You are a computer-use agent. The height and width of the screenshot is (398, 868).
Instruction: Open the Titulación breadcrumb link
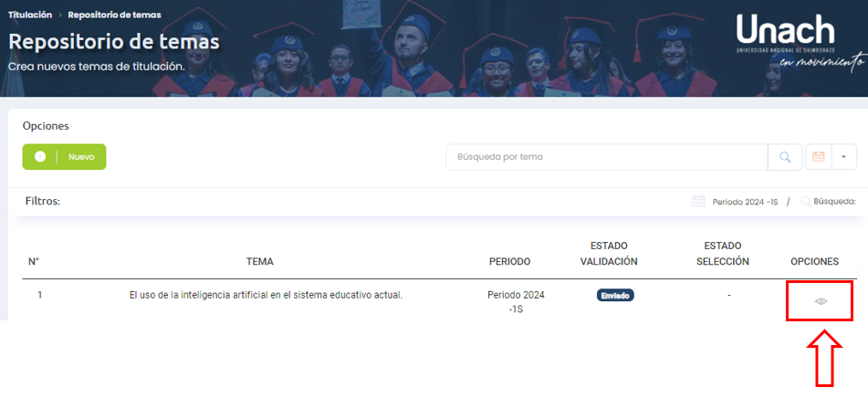[30, 15]
